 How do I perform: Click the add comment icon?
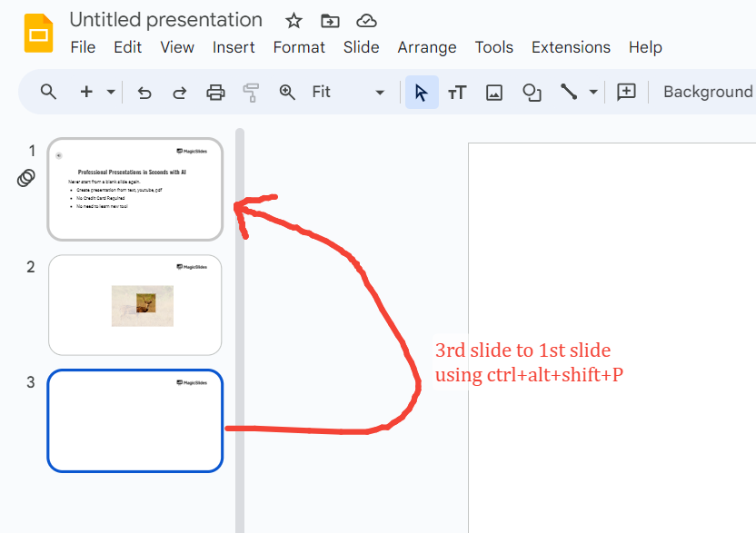626,92
